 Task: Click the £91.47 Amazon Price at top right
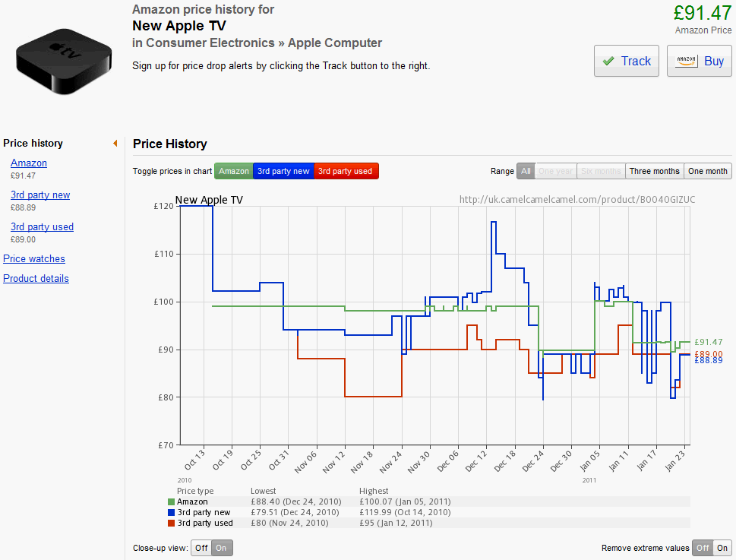click(703, 13)
